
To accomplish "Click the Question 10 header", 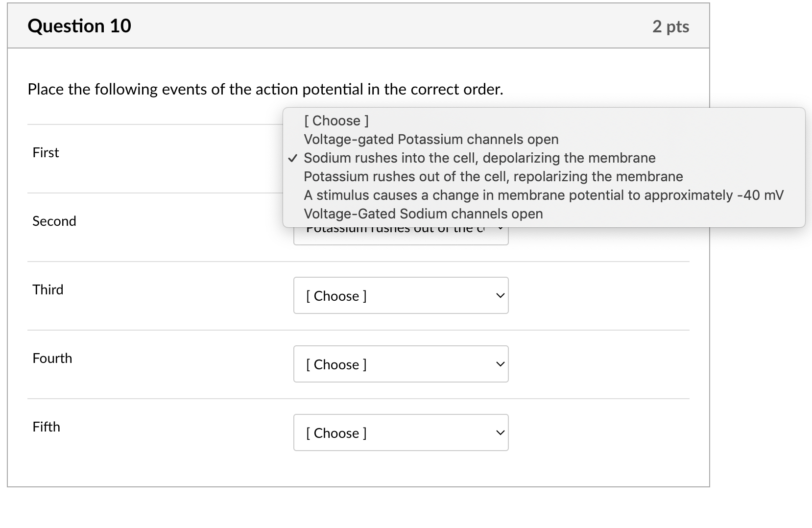I will 80,25.
